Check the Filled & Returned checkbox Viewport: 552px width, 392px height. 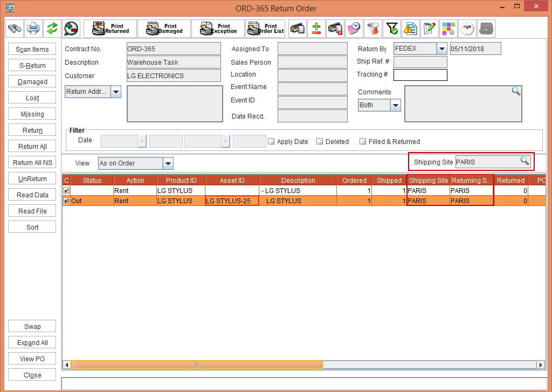[x=363, y=142]
